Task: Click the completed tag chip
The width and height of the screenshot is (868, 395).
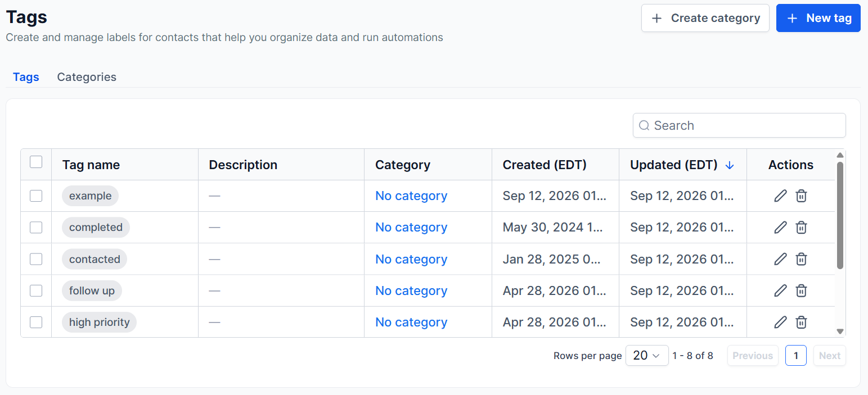Action: click(x=96, y=227)
